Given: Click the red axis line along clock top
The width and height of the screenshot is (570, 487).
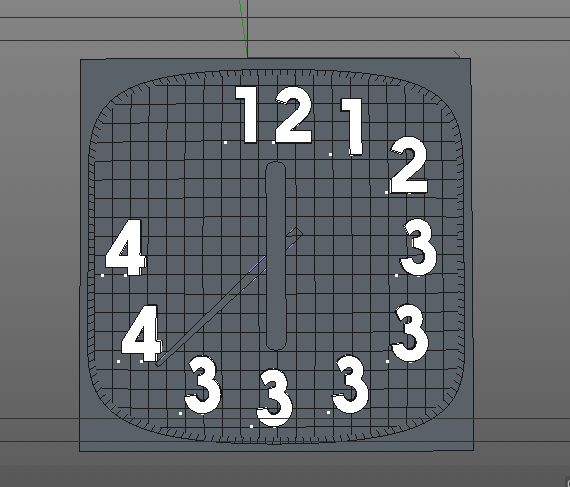Looking at the screenshot, I should [x=353, y=57].
